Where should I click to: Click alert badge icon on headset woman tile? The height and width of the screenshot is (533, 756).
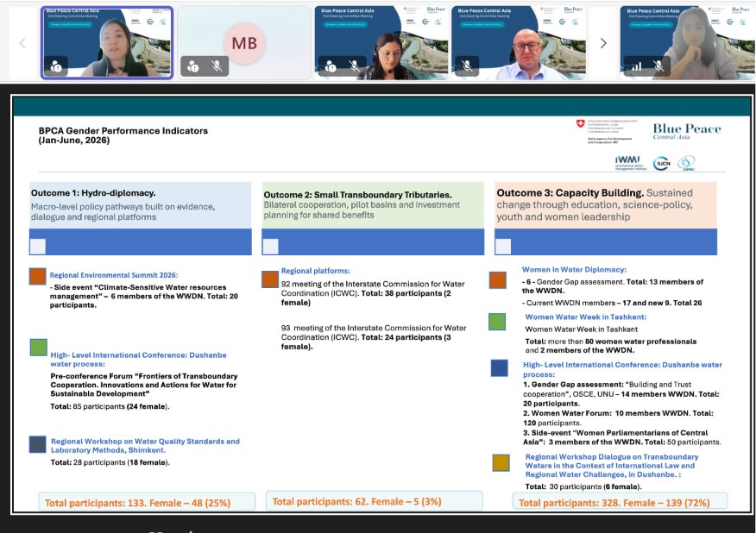tap(331, 66)
